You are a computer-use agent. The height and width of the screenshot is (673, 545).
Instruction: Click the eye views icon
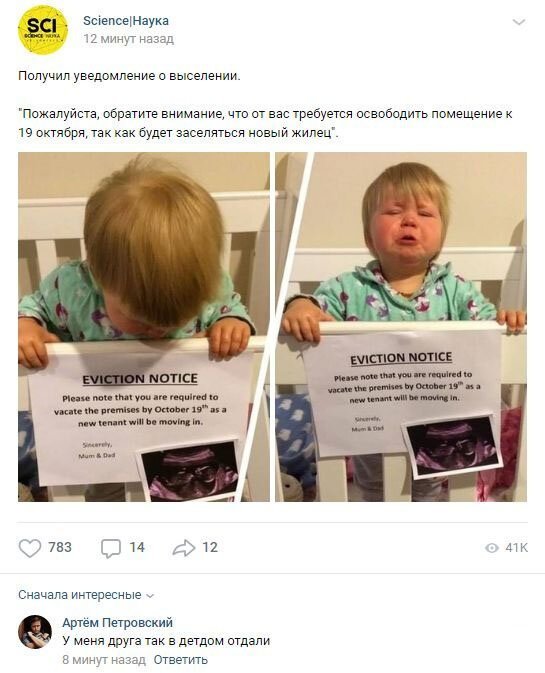click(492, 548)
